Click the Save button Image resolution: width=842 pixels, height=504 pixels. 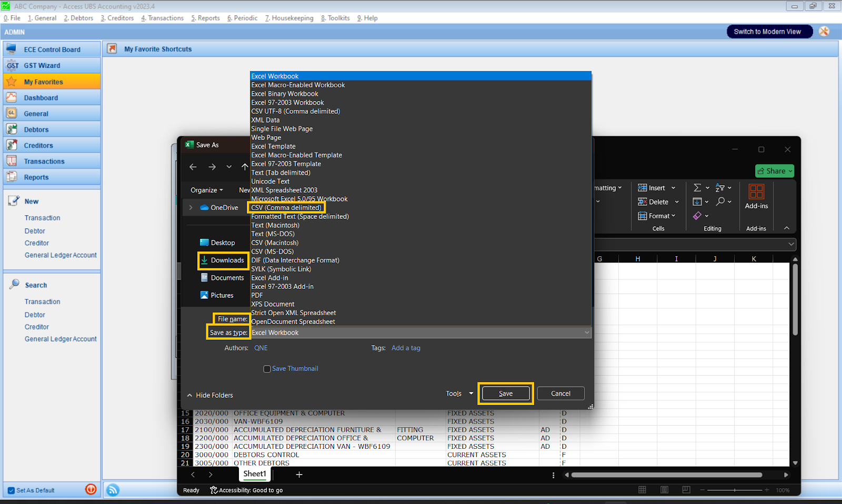pos(506,394)
